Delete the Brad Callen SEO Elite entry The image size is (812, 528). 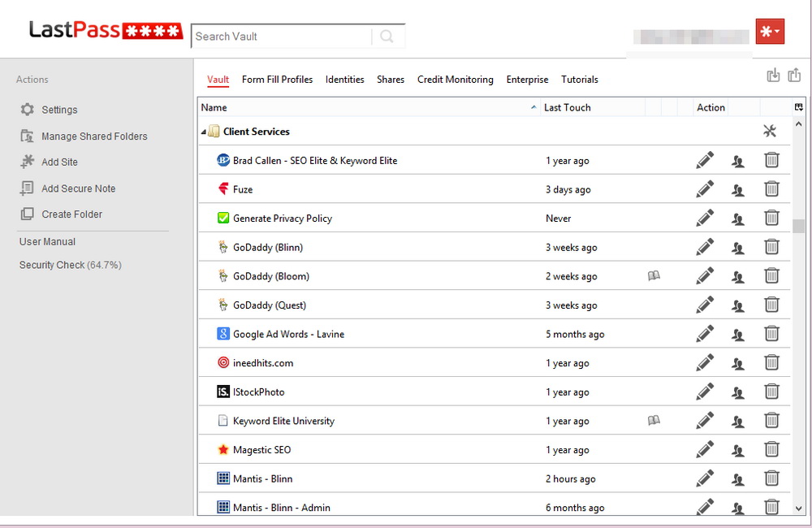click(x=771, y=160)
